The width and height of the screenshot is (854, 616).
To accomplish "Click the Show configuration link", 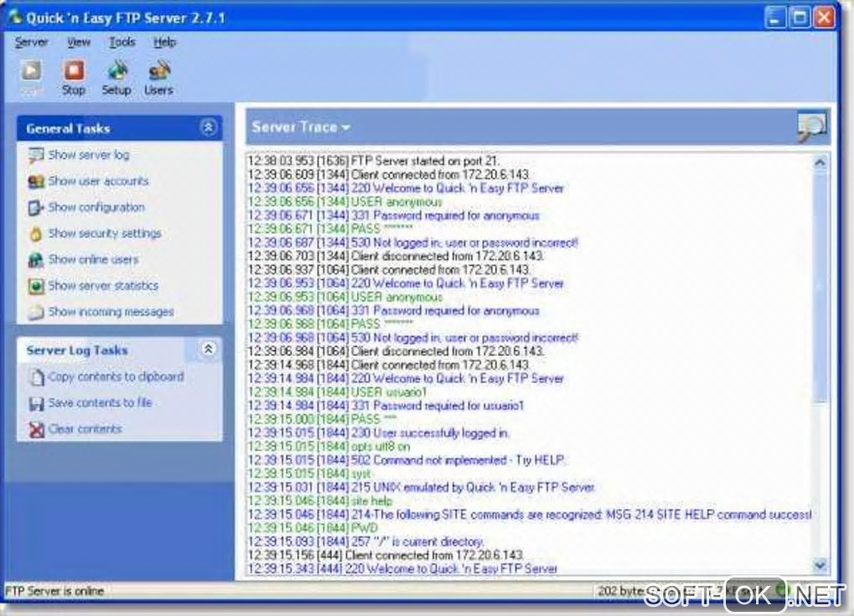I will point(96,207).
